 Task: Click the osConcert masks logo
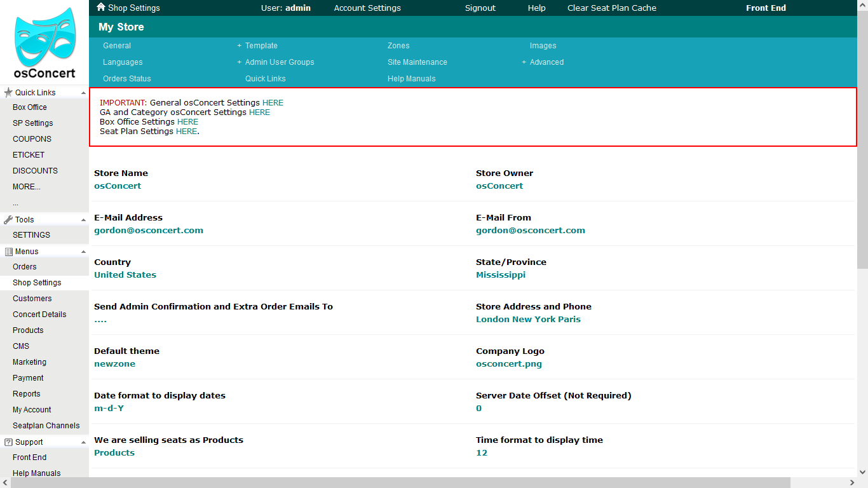44,37
